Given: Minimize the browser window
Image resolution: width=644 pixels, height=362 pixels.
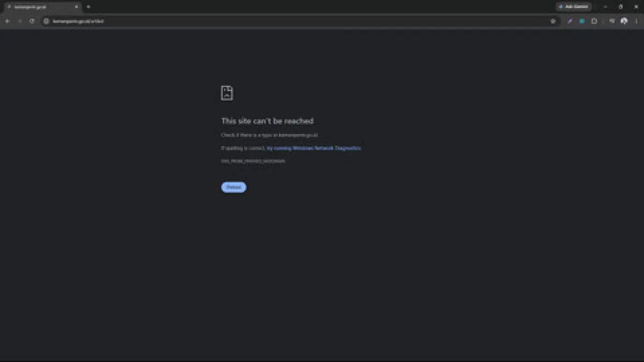Looking at the screenshot, I should point(605,7).
